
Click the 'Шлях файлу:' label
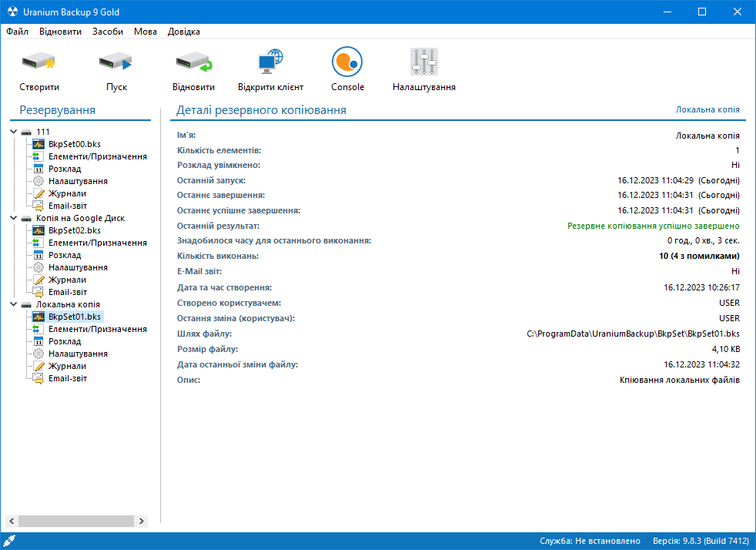click(x=204, y=334)
